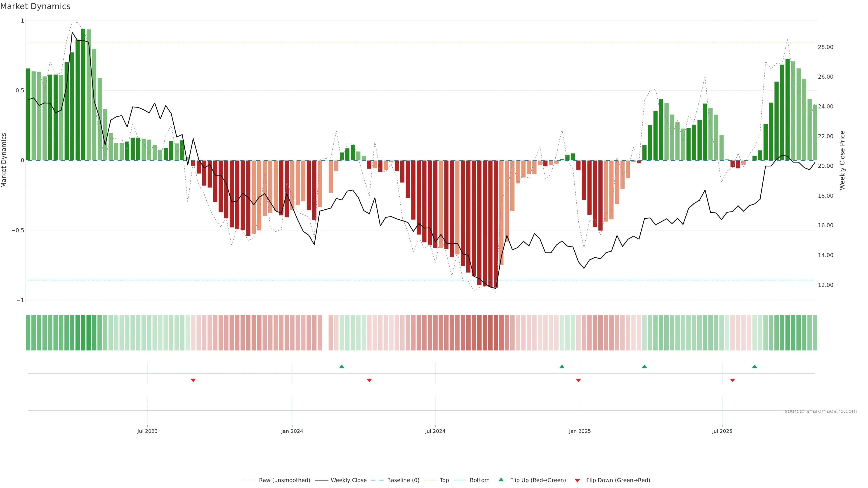868x488 pixels.
Task: Hide the Bottom threshold legend entry
Action: (x=479, y=480)
